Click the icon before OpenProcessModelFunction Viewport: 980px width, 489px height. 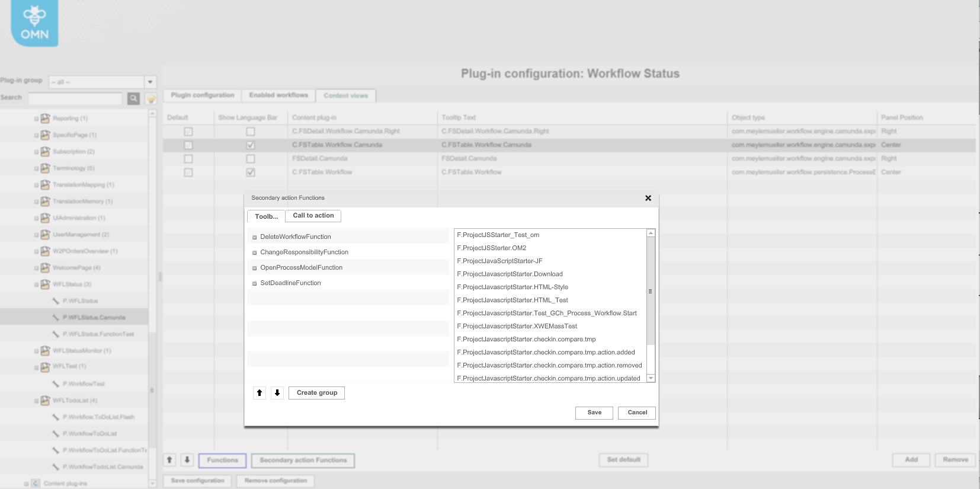point(255,268)
